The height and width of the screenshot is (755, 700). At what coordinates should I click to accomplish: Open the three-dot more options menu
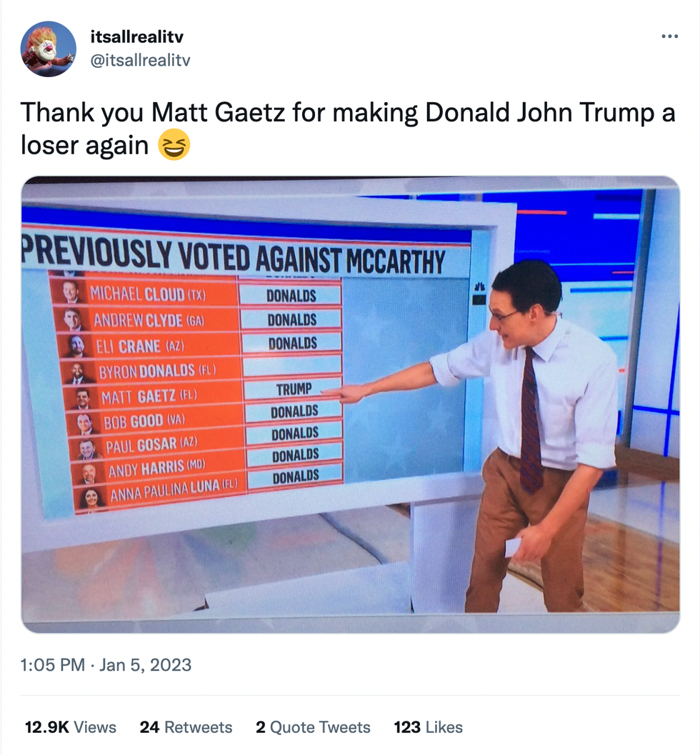click(669, 36)
